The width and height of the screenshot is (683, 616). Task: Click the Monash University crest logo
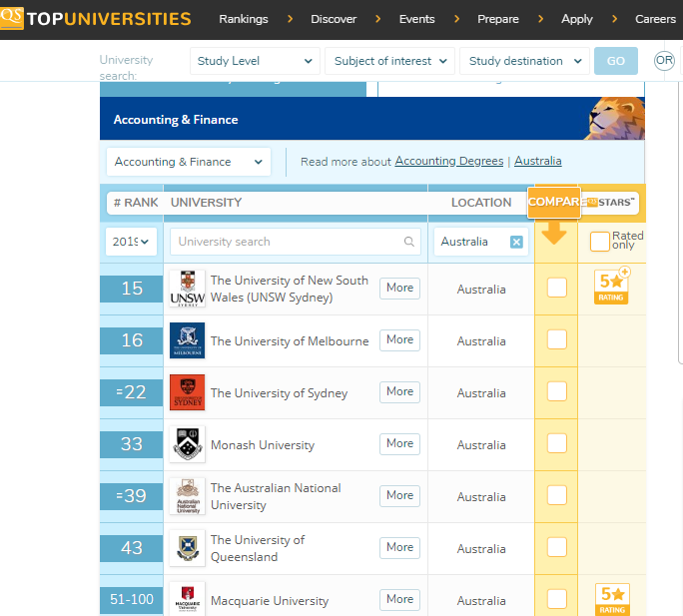pos(187,444)
